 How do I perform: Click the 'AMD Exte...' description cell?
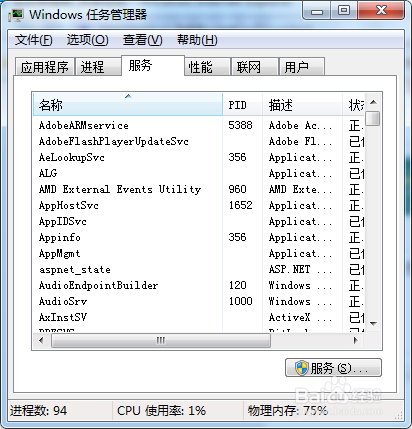(x=300, y=189)
